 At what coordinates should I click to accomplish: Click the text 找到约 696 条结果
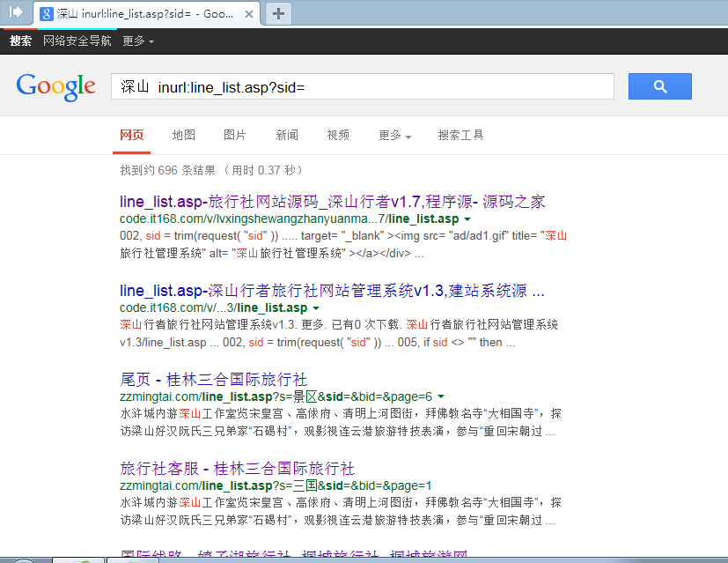[167, 170]
